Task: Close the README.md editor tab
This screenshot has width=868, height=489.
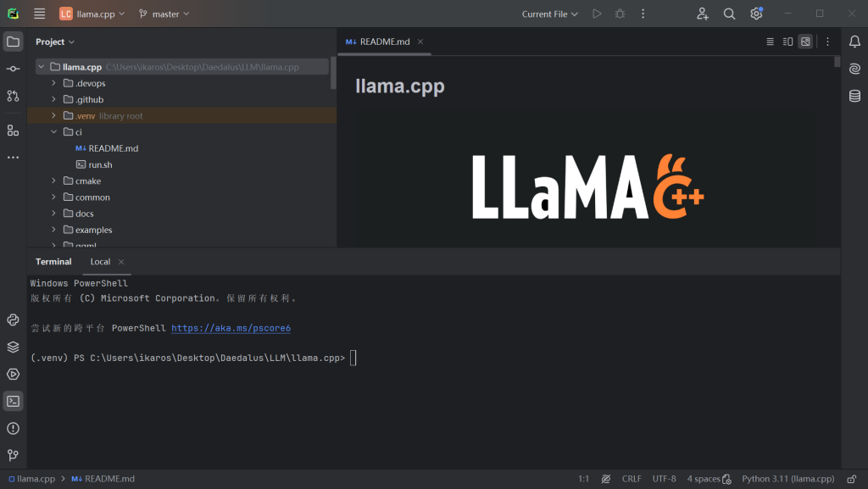Action: [x=420, y=42]
